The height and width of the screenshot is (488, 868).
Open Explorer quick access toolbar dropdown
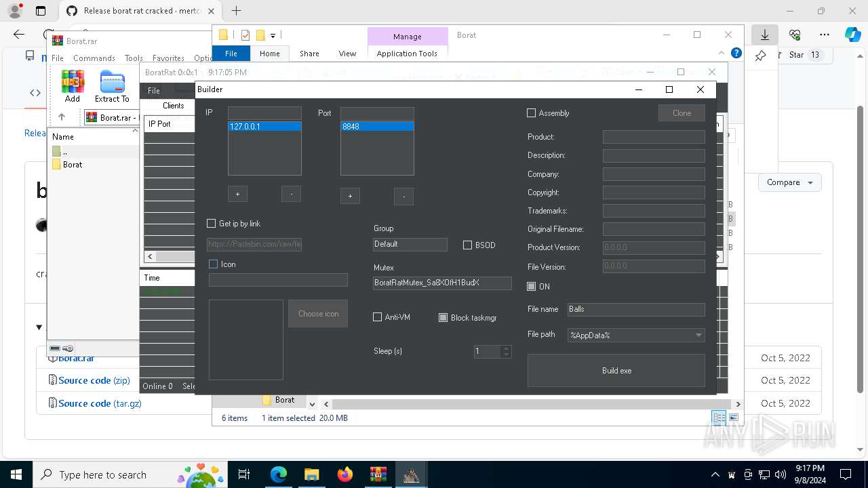[x=273, y=35]
